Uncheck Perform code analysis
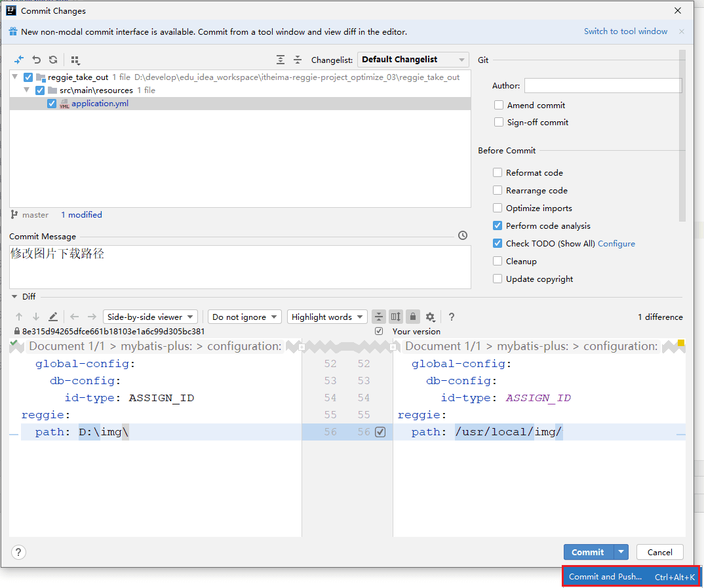Screen dimensions: 704x588 pos(498,225)
